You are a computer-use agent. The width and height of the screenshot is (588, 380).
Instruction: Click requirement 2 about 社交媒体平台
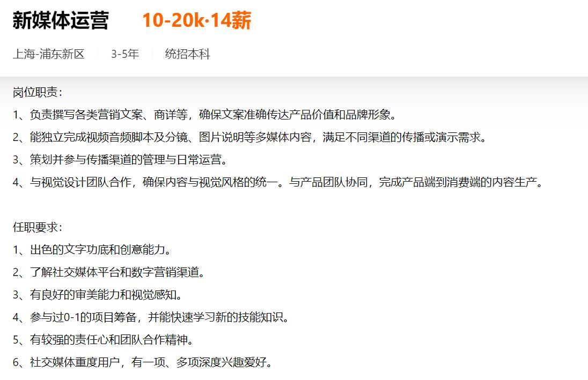point(109,272)
